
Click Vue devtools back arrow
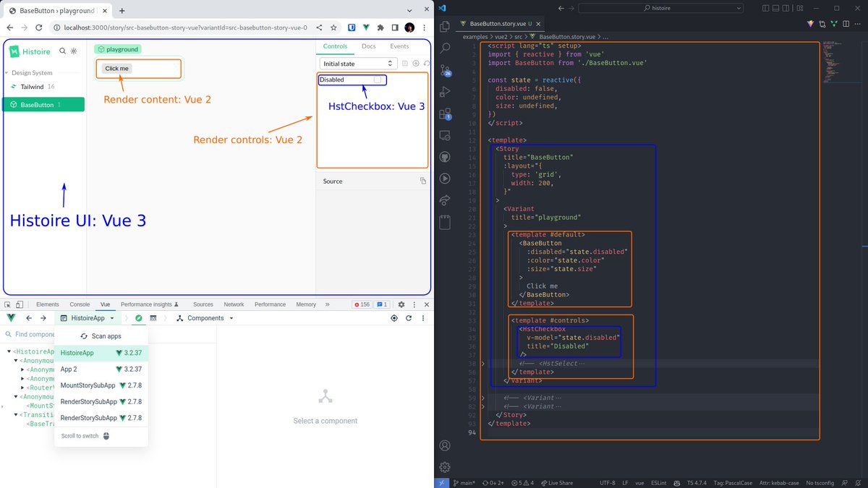pos(29,318)
